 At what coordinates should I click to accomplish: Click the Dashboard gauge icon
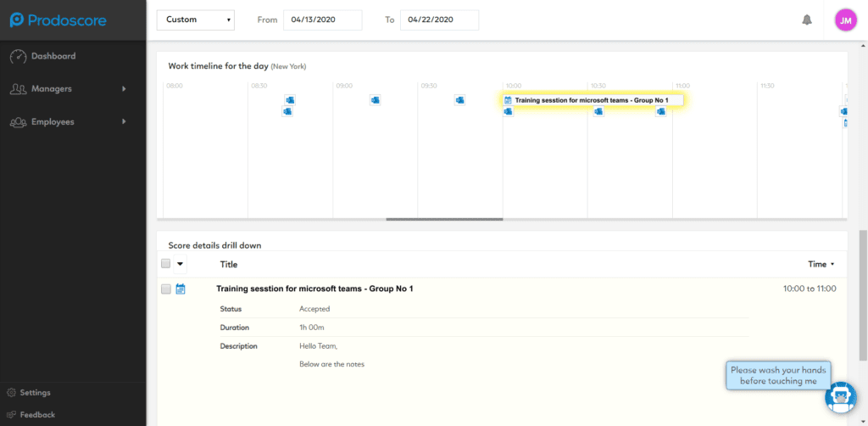click(19, 56)
